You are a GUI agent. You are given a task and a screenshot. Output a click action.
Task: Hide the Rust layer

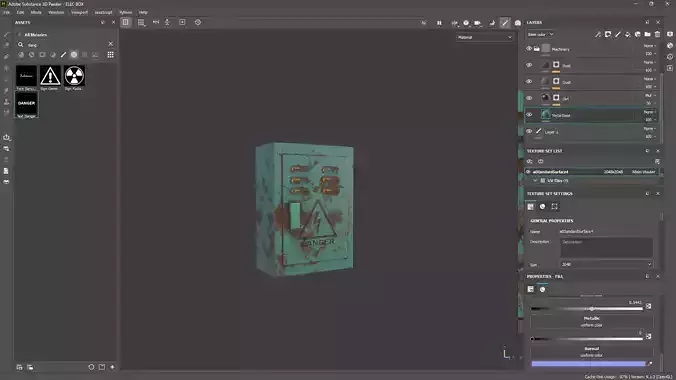(x=529, y=65)
